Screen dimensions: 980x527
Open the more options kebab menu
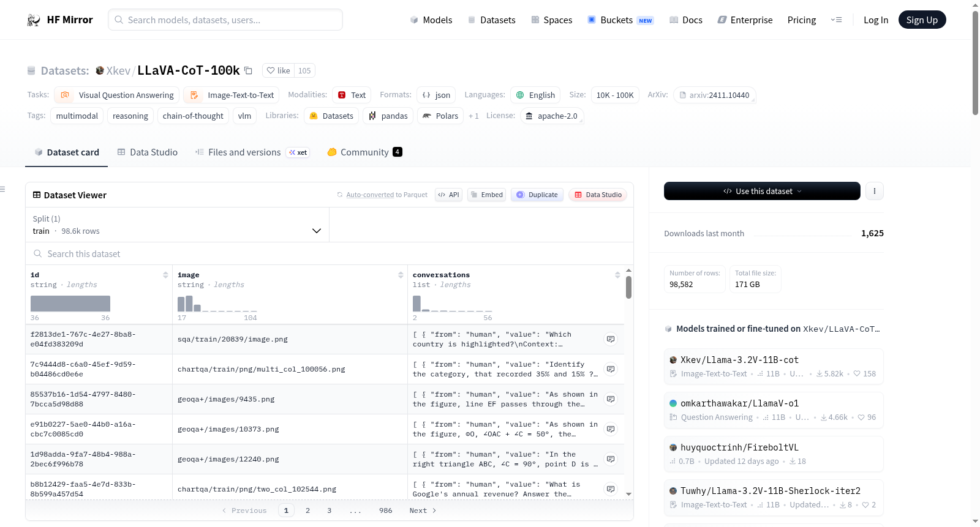[875, 191]
